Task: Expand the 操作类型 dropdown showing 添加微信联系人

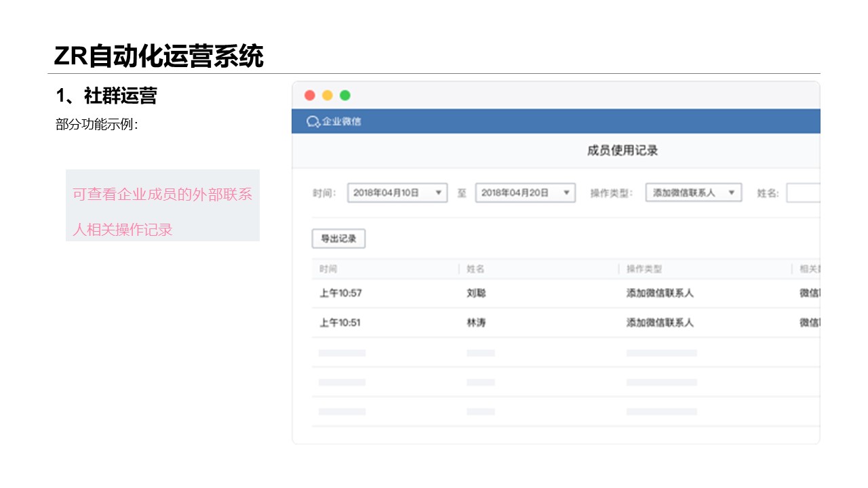Action: click(x=693, y=193)
